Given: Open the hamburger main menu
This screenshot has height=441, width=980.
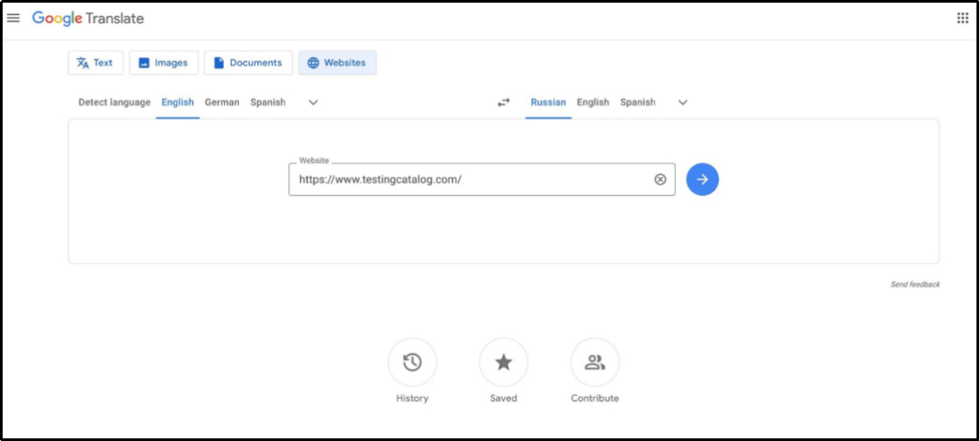Looking at the screenshot, I should pyautogui.click(x=13, y=19).
